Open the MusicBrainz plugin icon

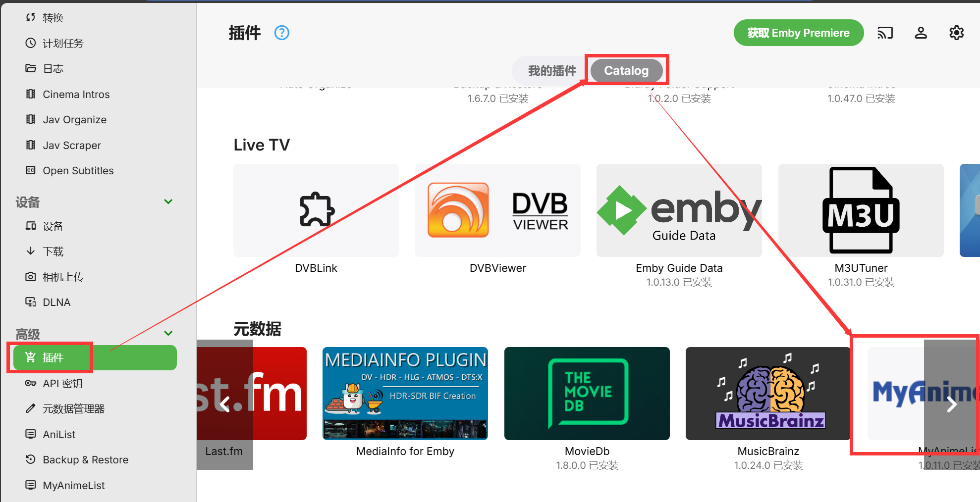[768, 393]
